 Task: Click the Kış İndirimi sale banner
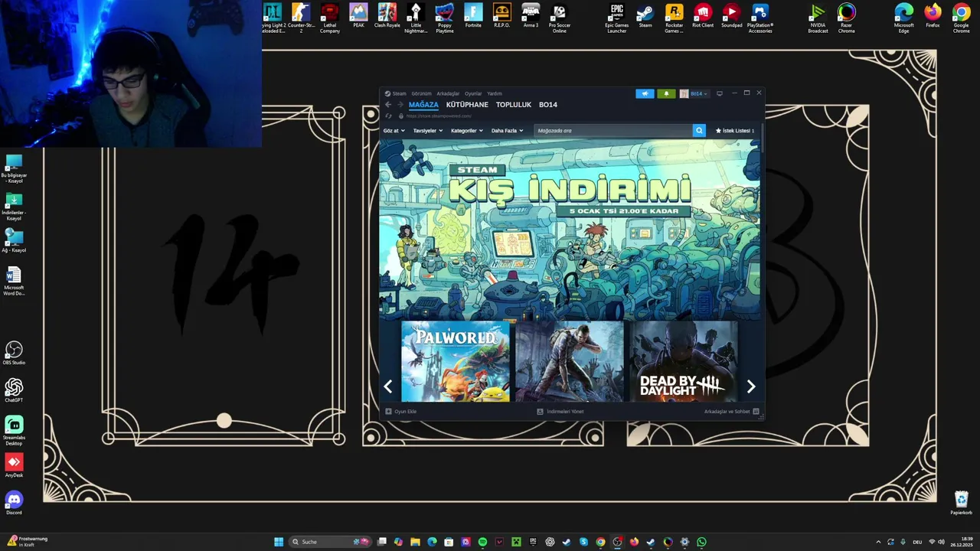click(x=570, y=230)
